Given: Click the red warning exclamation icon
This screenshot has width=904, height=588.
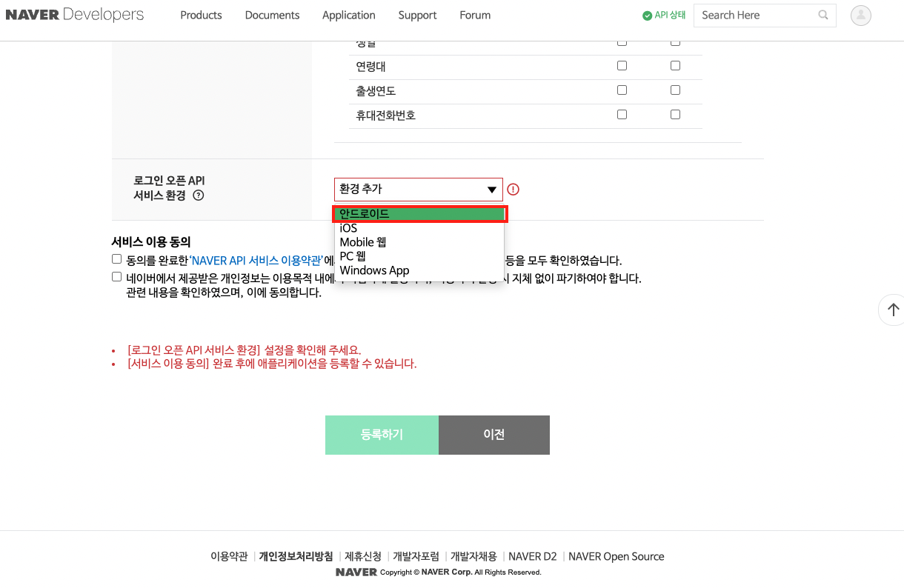Looking at the screenshot, I should [x=513, y=190].
